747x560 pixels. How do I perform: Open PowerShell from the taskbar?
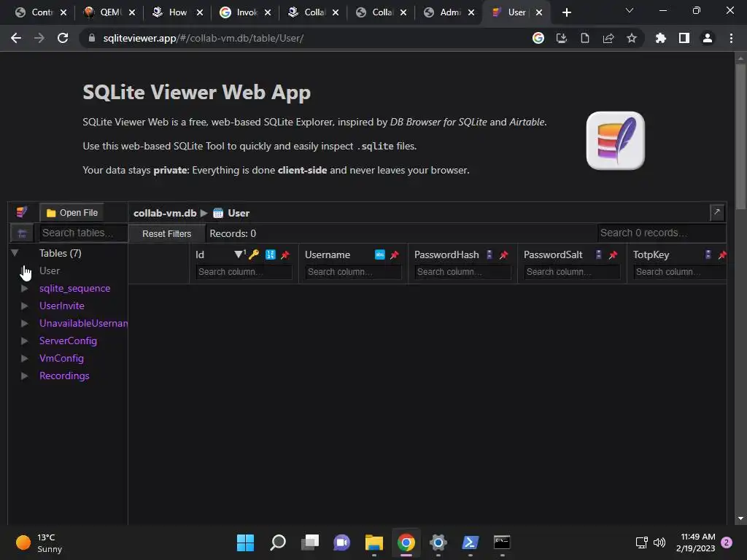coord(471,542)
